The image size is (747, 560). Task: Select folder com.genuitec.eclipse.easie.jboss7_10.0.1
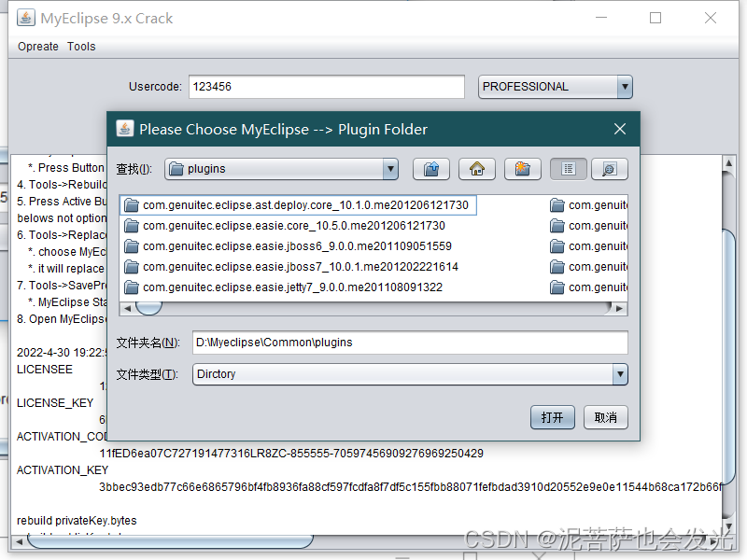pos(291,267)
